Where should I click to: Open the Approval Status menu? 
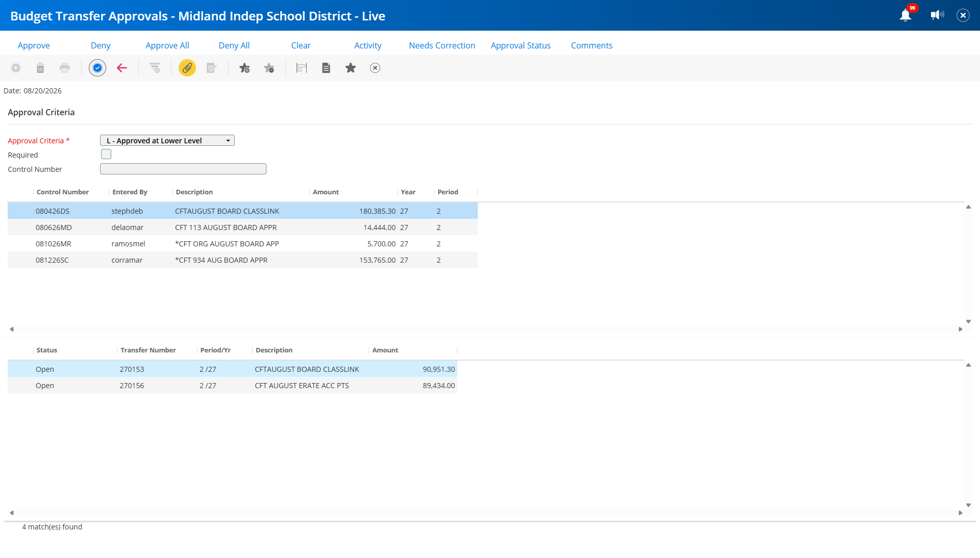521,45
